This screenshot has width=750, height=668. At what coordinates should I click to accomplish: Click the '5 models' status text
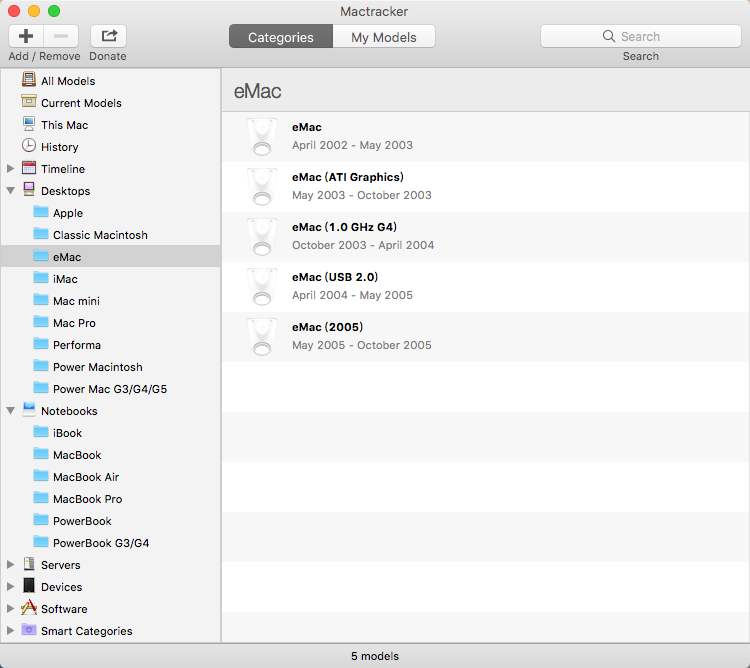click(375, 656)
